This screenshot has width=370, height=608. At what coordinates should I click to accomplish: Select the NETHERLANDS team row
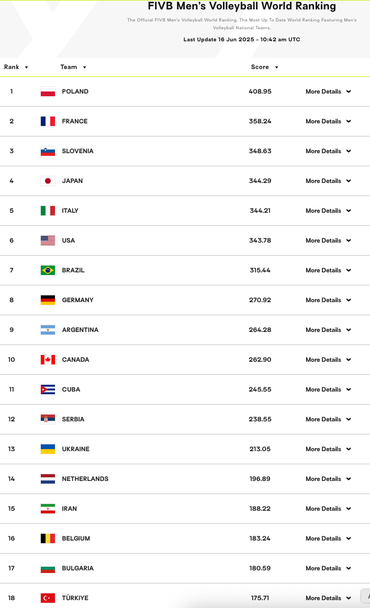click(185, 479)
